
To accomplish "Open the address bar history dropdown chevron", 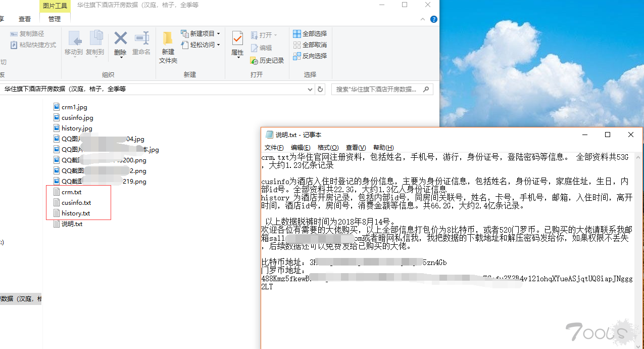I will click(x=309, y=89).
